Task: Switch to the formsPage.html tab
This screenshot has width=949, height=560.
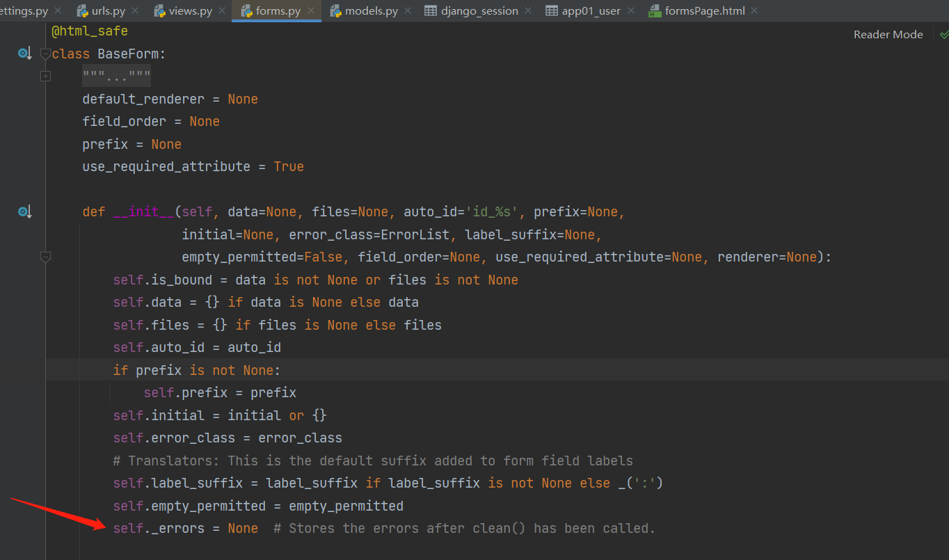Action: (705, 10)
